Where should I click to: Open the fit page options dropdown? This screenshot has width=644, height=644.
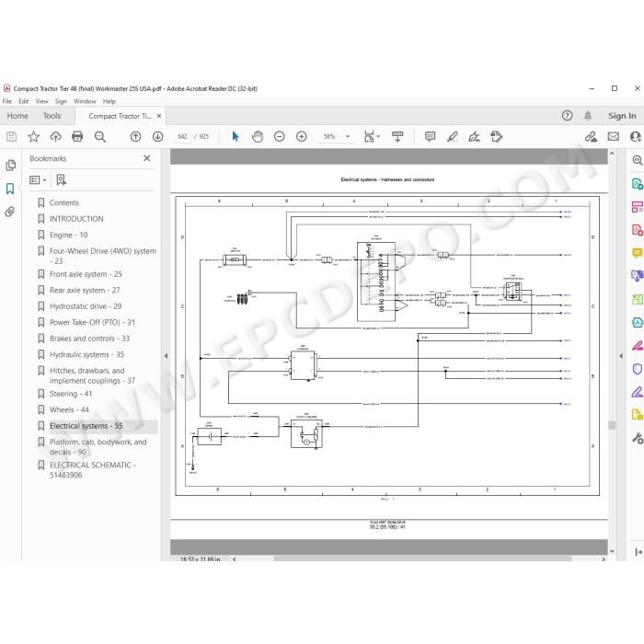pos(372,136)
